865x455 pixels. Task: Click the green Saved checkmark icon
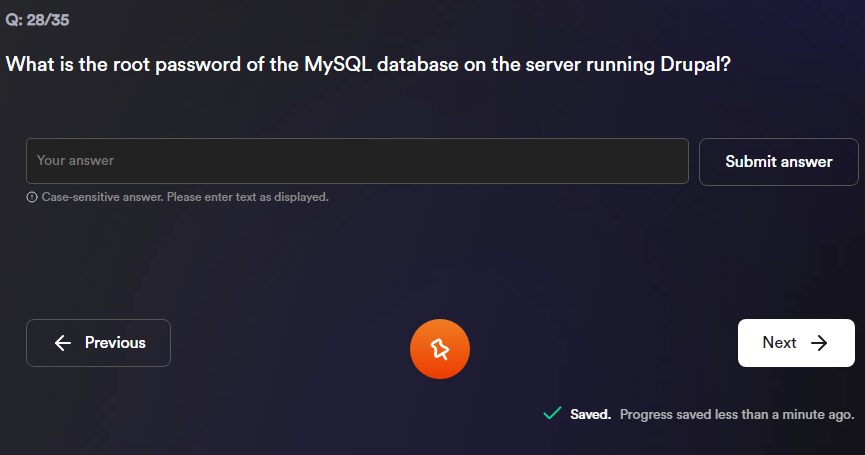pyautogui.click(x=550, y=413)
